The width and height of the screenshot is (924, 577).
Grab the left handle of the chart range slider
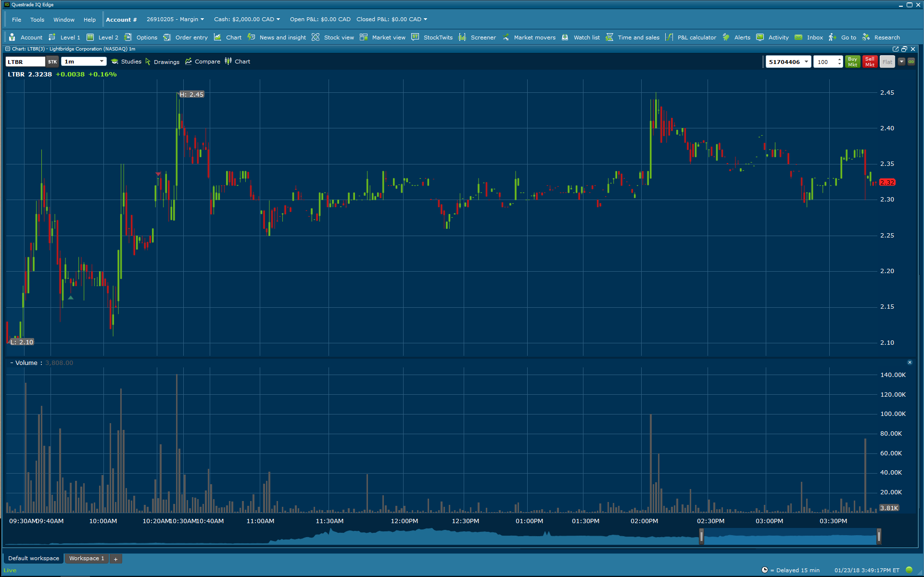[701, 536]
